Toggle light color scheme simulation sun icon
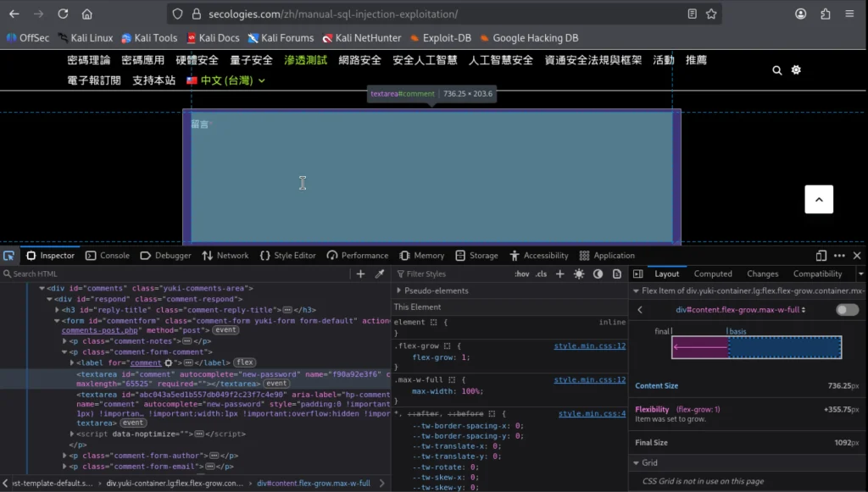Image resolution: width=868 pixels, height=492 pixels. 579,274
